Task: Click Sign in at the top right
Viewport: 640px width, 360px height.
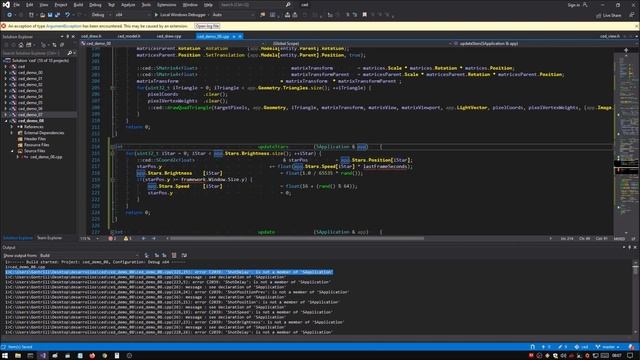Action: tap(573, 5)
